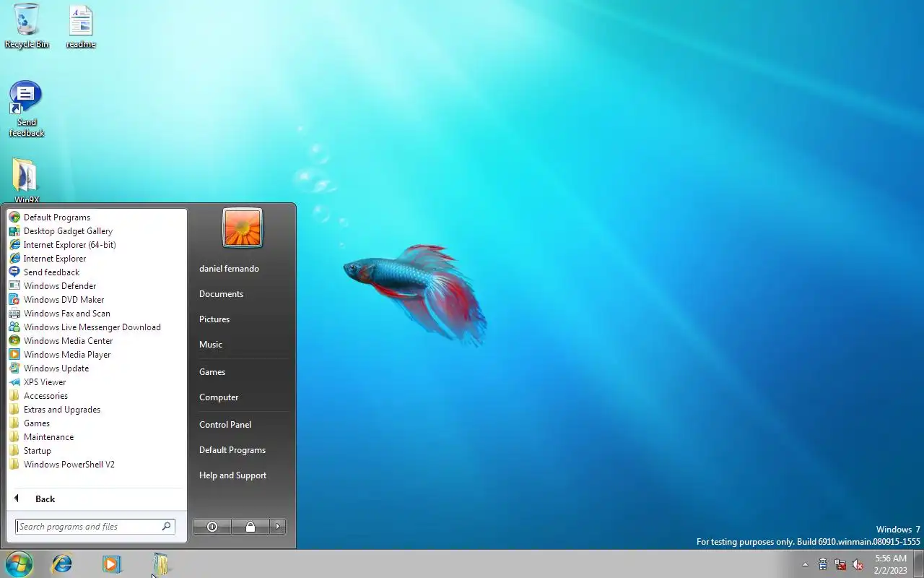
Task: Click the Windows Media Center icon
Action: coord(14,341)
